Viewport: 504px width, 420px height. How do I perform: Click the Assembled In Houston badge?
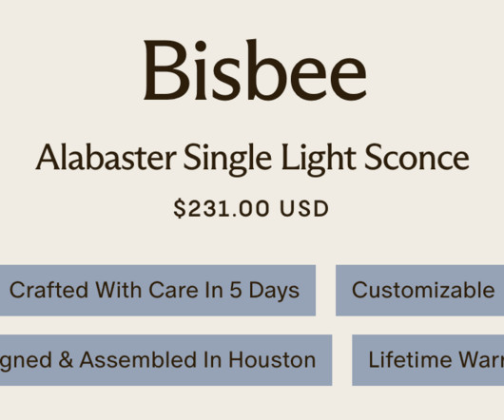[x=165, y=360]
